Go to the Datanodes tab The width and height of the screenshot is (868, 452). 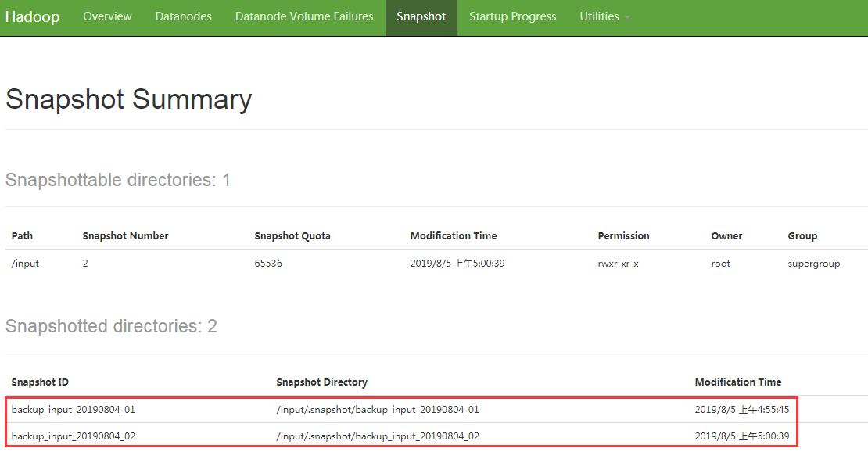(x=183, y=16)
